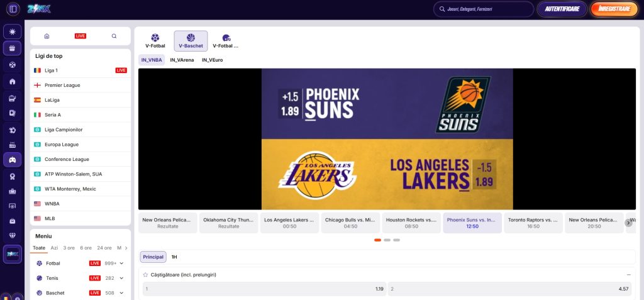The width and height of the screenshot is (644, 300).
Task: Open the live TV sidebar icon
Action: [13, 145]
